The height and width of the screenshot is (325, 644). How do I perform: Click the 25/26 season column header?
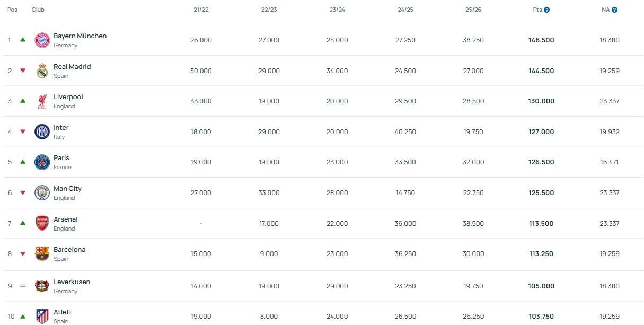(473, 10)
